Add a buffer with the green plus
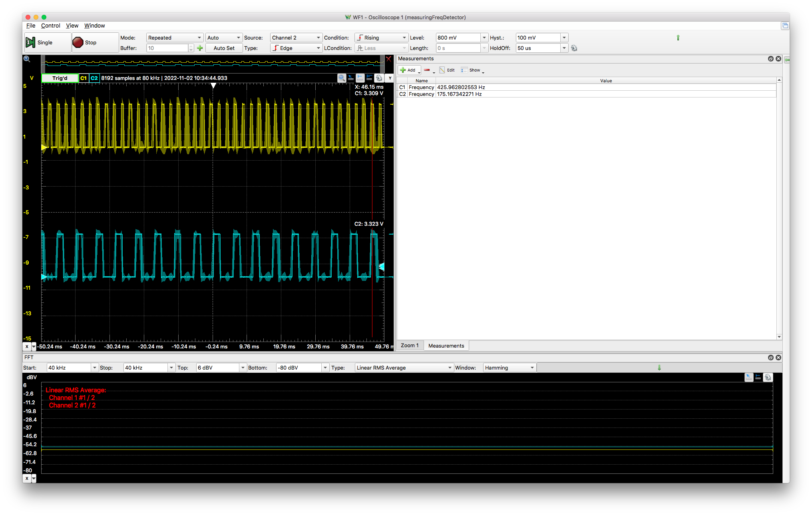The height and width of the screenshot is (515, 812). tap(200, 48)
